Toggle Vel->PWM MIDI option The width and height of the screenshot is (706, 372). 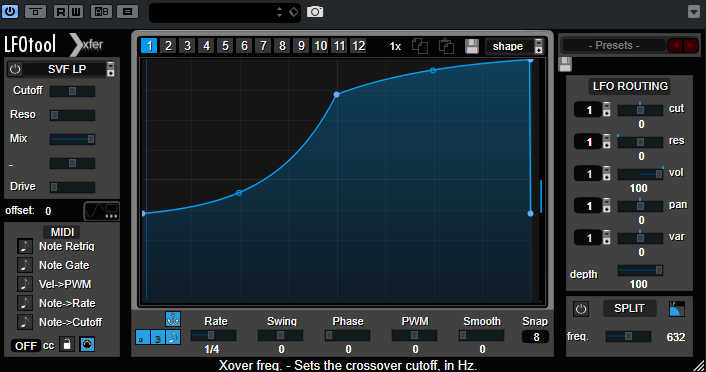pos(25,284)
